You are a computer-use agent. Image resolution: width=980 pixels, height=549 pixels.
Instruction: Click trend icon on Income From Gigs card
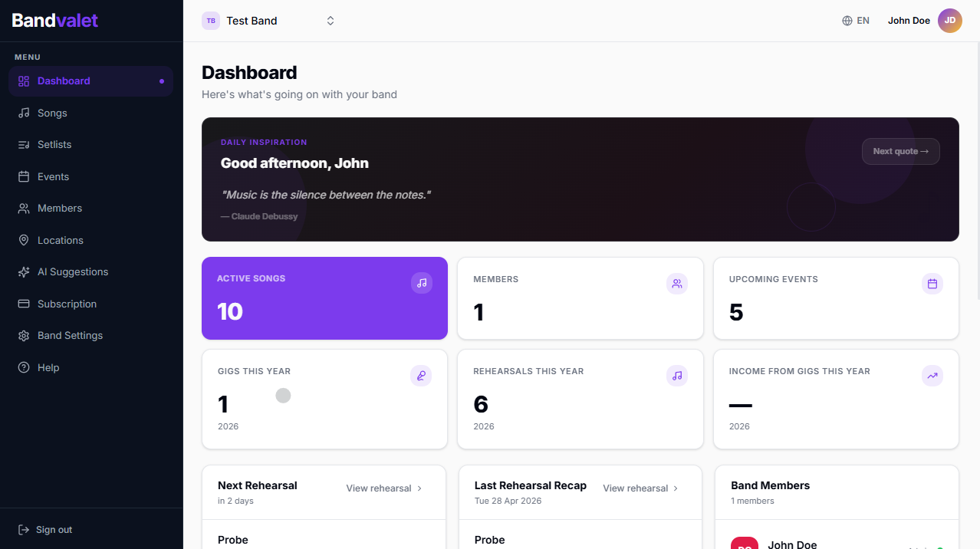pos(932,376)
